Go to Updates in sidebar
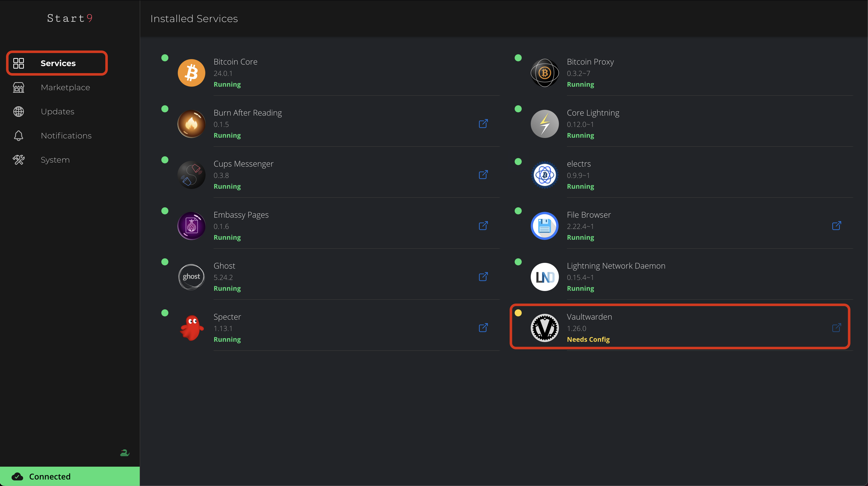 pyautogui.click(x=57, y=112)
